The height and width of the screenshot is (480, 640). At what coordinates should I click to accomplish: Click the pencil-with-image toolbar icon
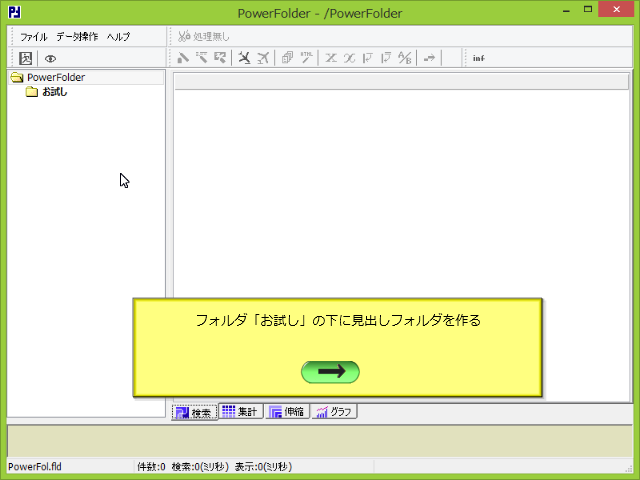pos(220,58)
